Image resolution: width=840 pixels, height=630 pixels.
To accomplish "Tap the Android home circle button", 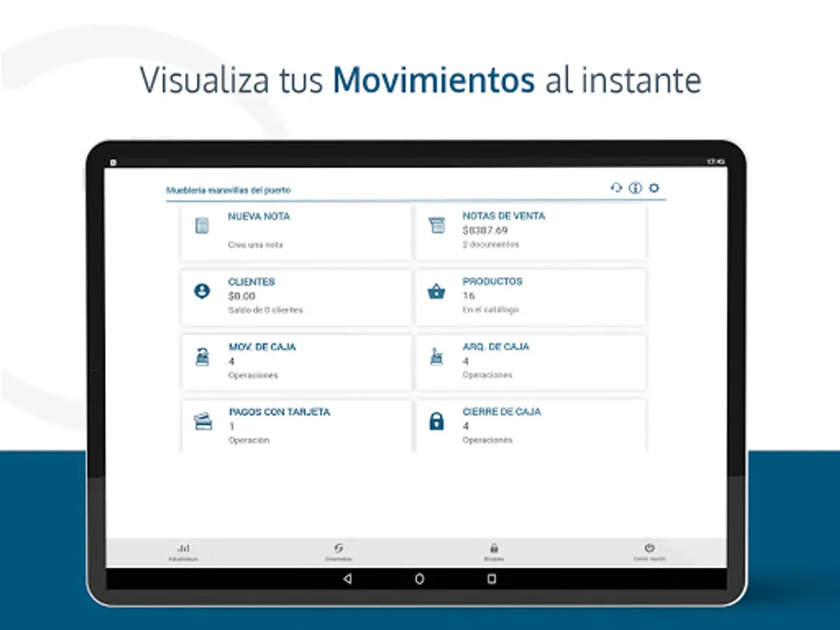I will pos(420,579).
